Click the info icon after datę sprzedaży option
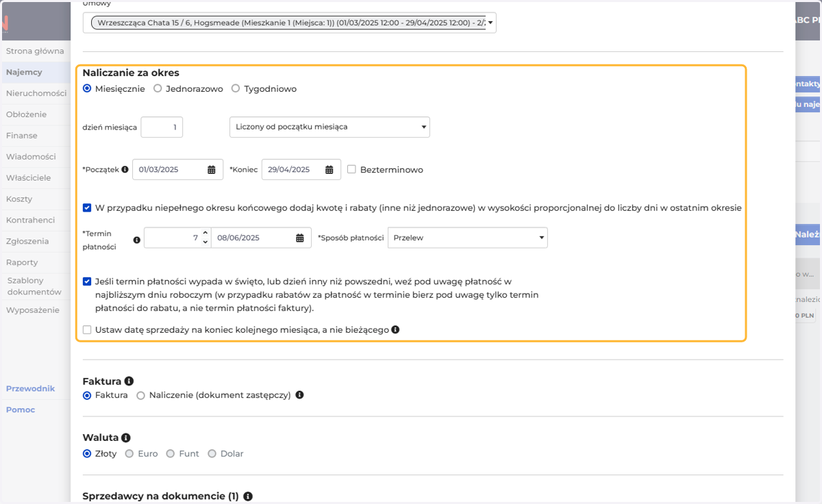 pyautogui.click(x=395, y=329)
